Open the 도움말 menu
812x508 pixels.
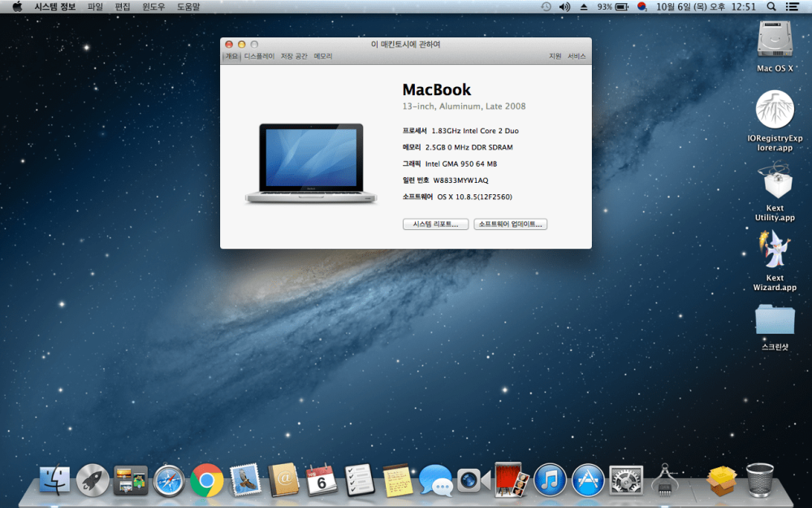pyautogui.click(x=188, y=7)
